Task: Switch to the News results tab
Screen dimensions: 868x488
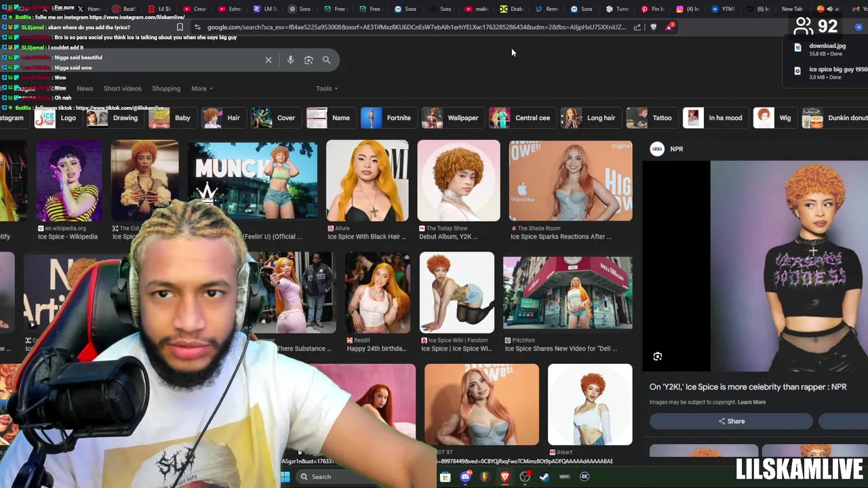Action: (85, 89)
